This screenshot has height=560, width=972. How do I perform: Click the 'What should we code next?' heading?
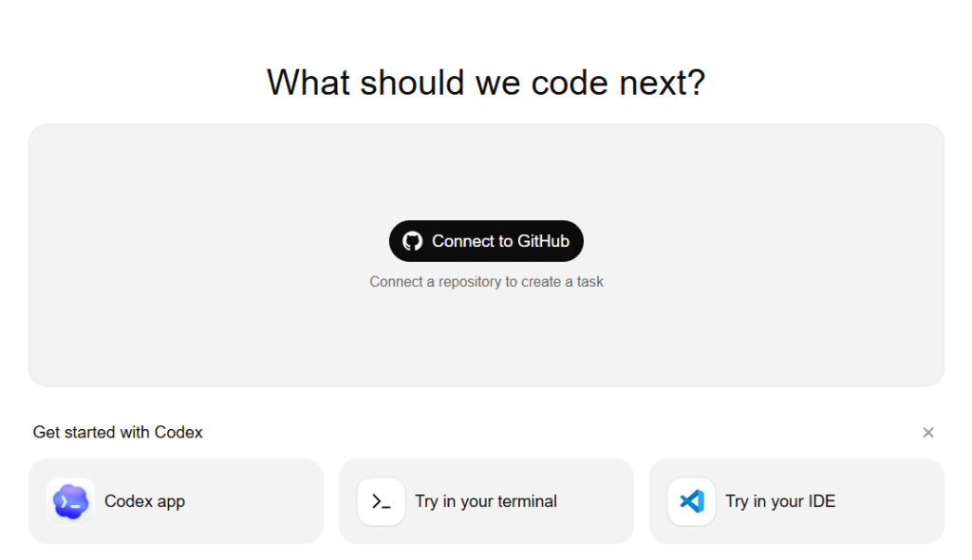486,83
